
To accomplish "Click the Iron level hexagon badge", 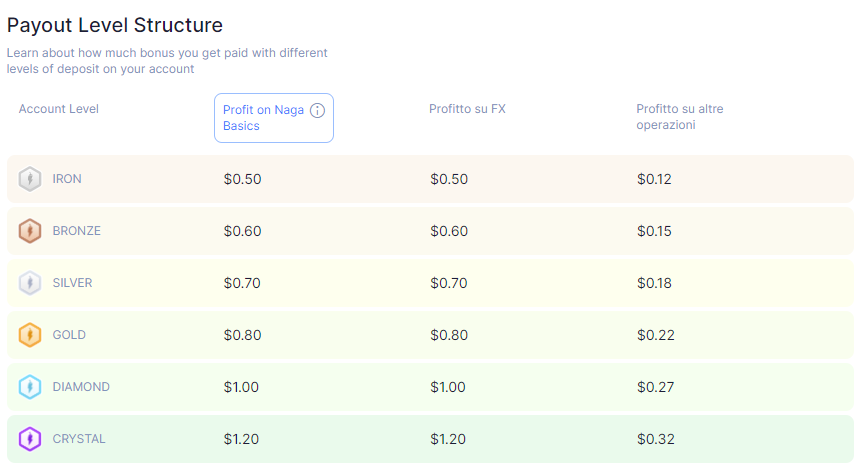I will [x=30, y=179].
